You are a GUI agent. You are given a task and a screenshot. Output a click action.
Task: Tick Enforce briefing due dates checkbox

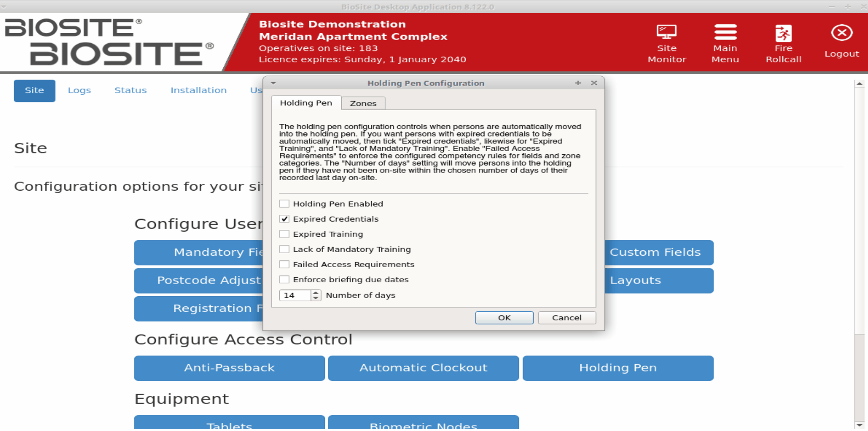(x=284, y=279)
